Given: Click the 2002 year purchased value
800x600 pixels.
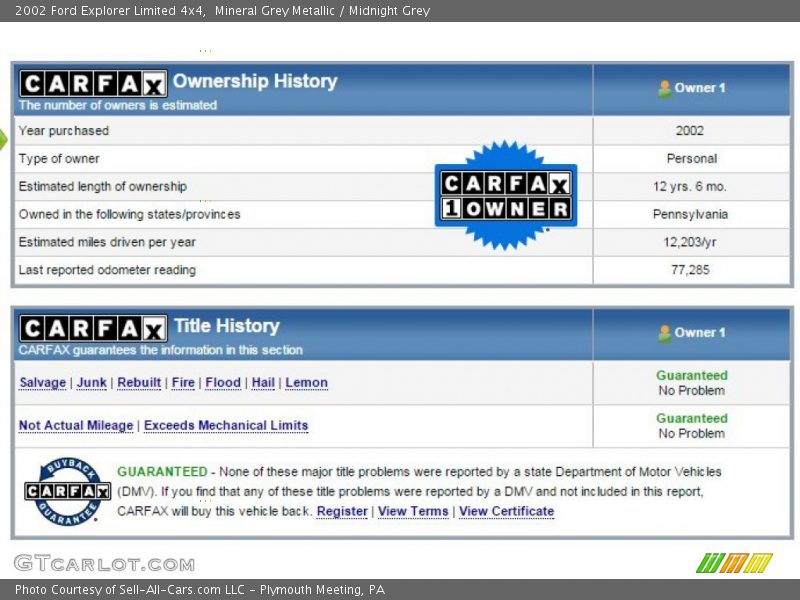Looking at the screenshot, I should (x=690, y=131).
